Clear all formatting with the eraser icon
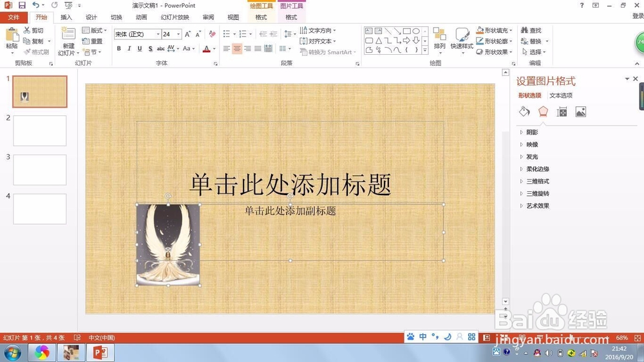644x362 pixels. [x=212, y=34]
